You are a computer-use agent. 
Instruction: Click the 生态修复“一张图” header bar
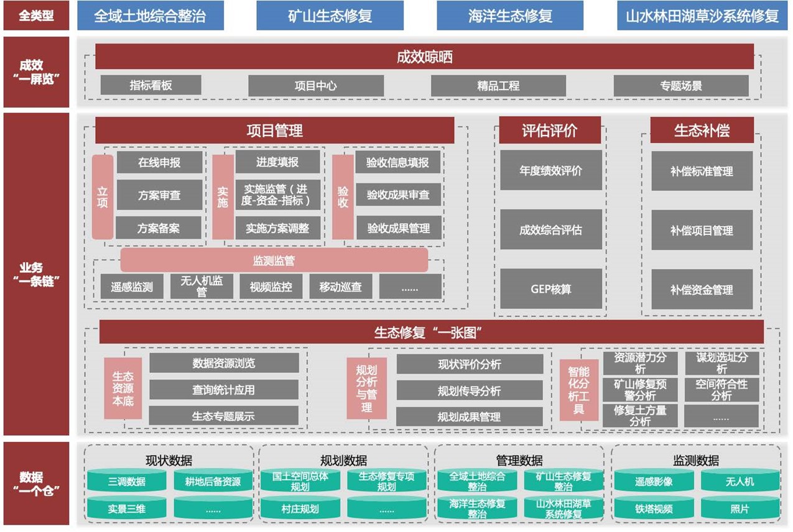(431, 332)
